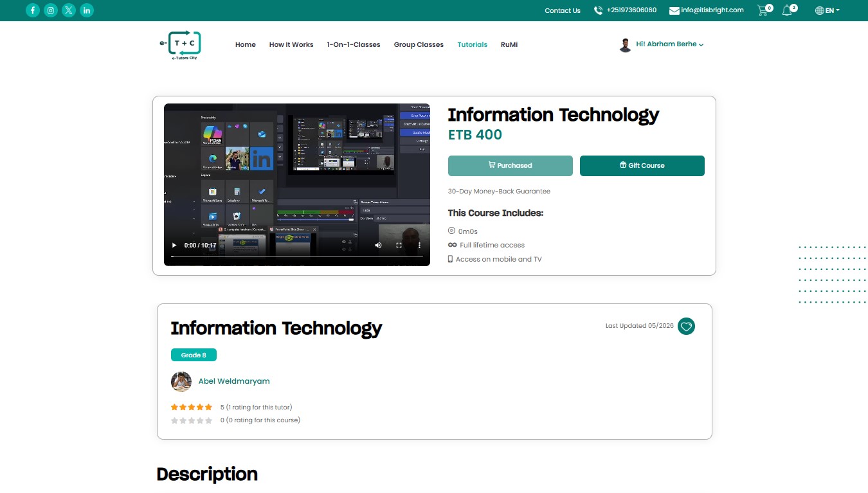The height and width of the screenshot is (493, 868).
Task: Open the EN language dropdown
Action: pos(827,10)
